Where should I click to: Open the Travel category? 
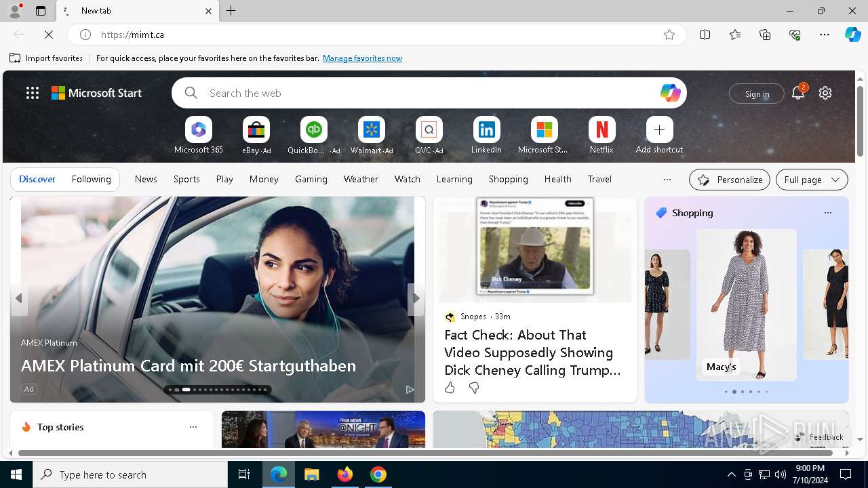599,179
